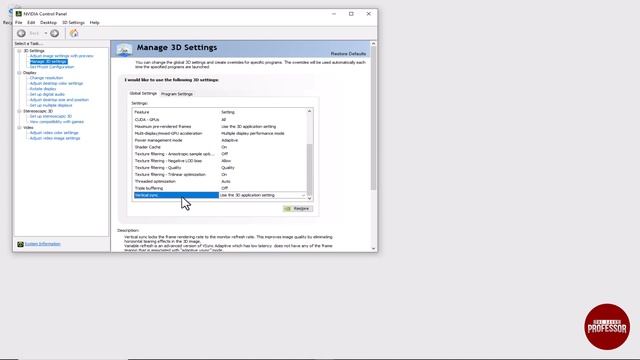Open Change resolution task
The image size is (640, 360).
[46, 78]
